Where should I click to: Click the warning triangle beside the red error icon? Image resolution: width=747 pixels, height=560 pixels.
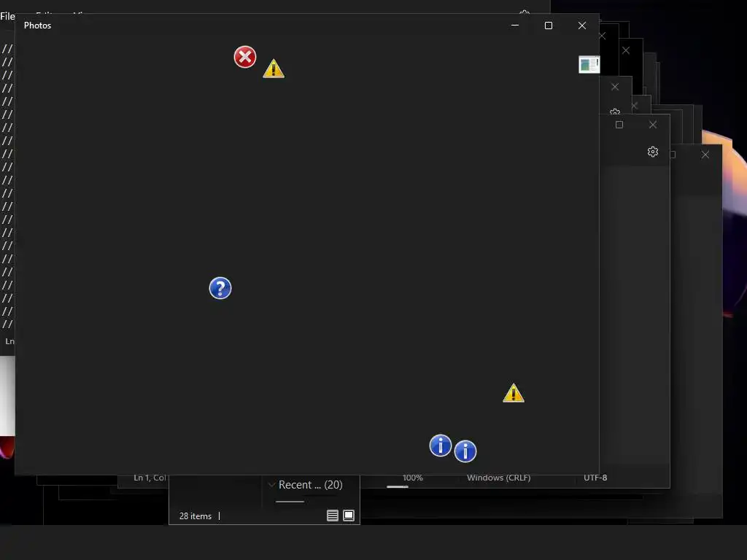(274, 69)
